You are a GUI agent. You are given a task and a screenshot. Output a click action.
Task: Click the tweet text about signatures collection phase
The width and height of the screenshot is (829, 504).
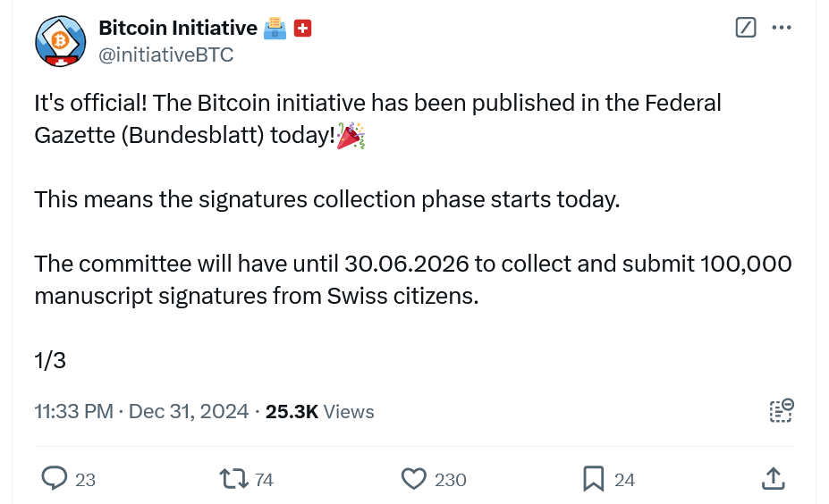[x=326, y=198]
